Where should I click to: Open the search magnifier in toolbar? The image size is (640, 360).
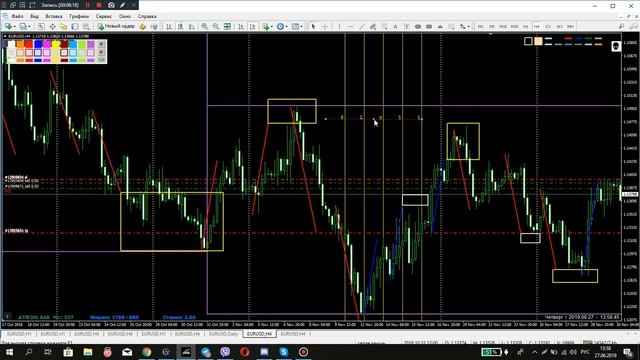click(621, 26)
